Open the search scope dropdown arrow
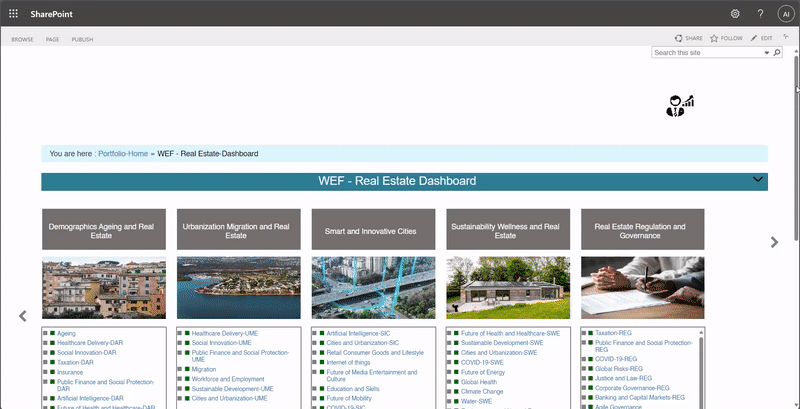The height and width of the screenshot is (409, 800). (766, 53)
